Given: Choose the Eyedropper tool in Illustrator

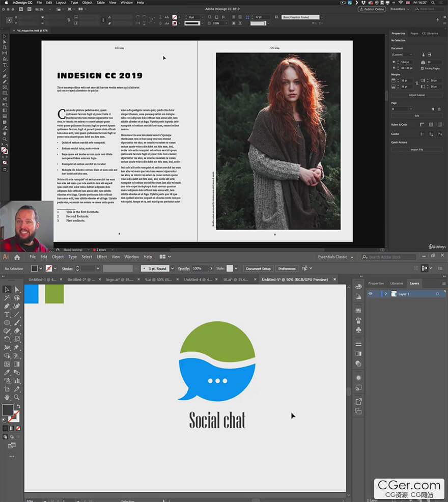Looking at the screenshot, I should point(7,372).
